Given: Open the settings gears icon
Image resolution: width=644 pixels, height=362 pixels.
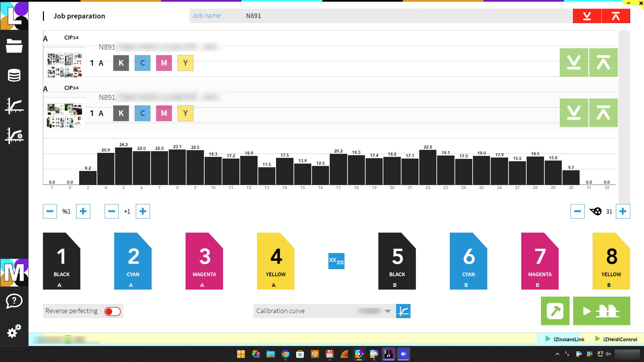Looking at the screenshot, I should tap(14, 331).
